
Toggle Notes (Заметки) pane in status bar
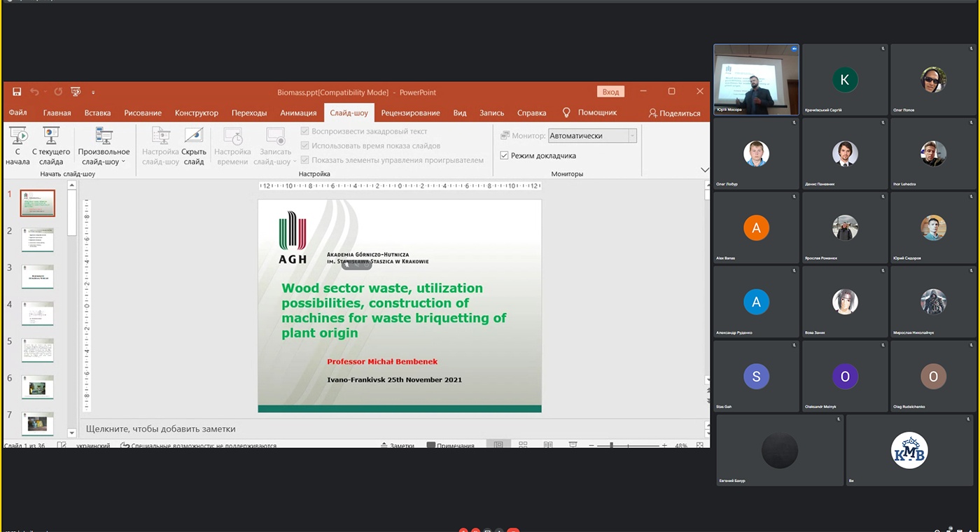397,445
